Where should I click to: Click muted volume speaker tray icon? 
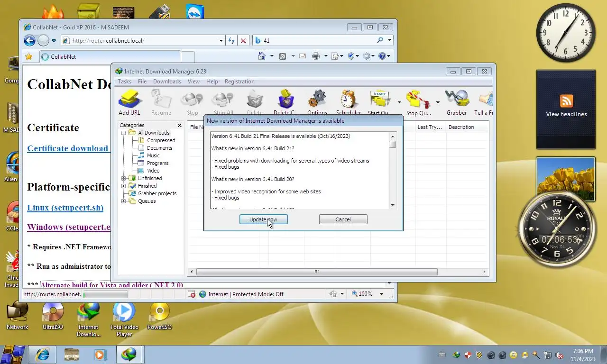(x=559, y=355)
